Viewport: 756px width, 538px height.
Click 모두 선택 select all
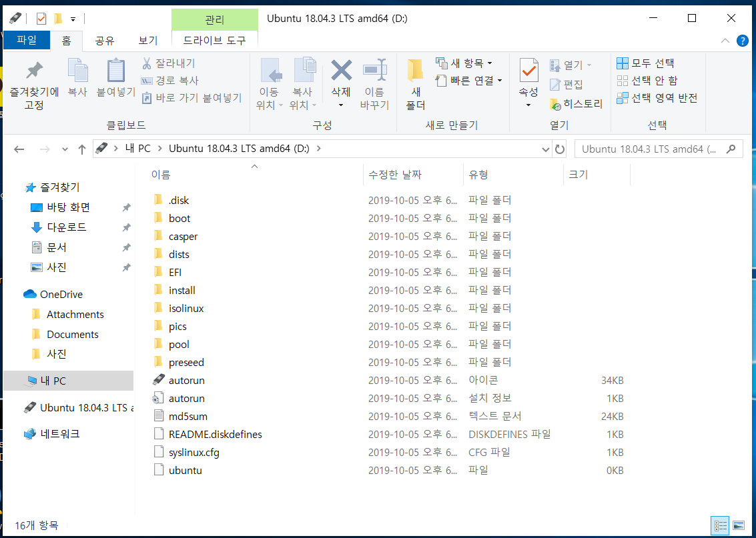point(646,63)
